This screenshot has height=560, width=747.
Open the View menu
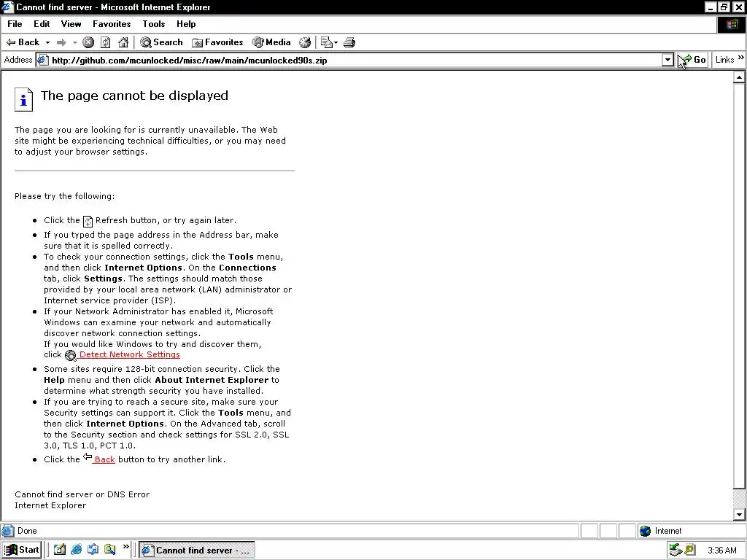click(71, 24)
